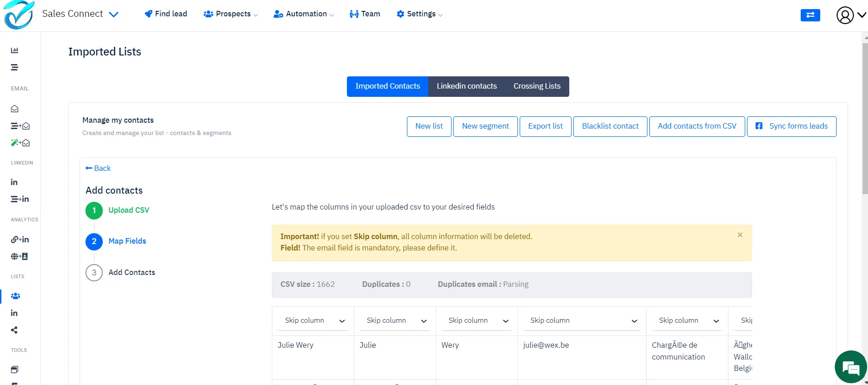Click the 'Imported Lists' page heading

click(x=105, y=52)
